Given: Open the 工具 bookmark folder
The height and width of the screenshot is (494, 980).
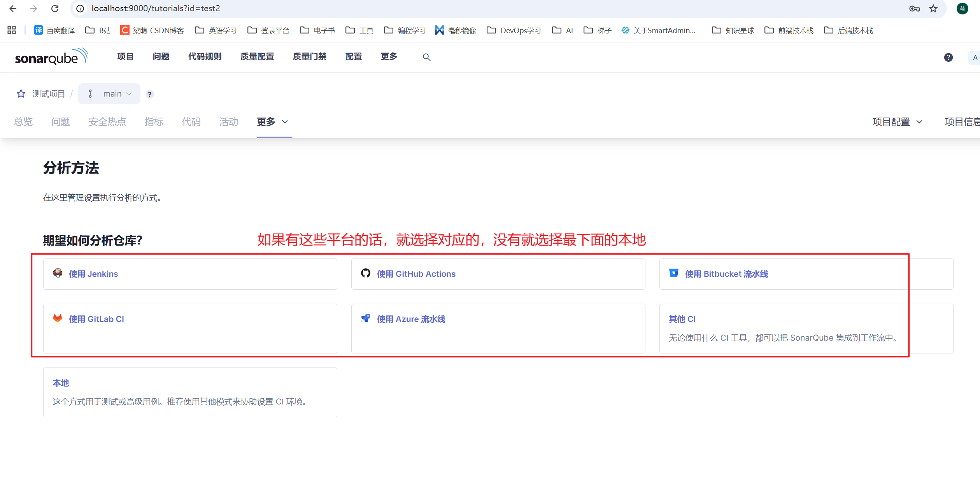Looking at the screenshot, I should click(359, 30).
